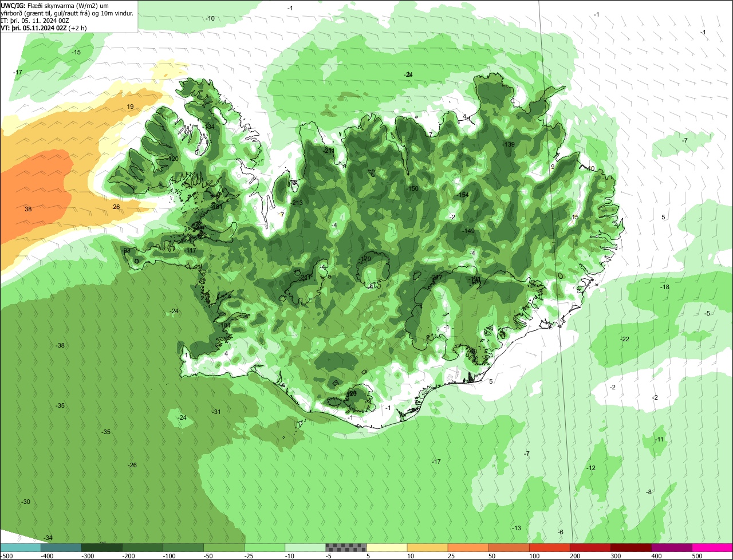Click the map value '38' in the orange area

coord(28,210)
